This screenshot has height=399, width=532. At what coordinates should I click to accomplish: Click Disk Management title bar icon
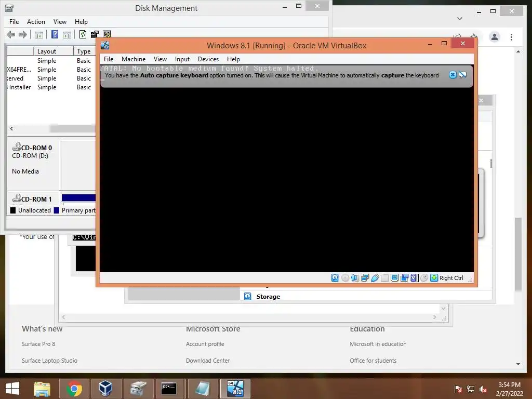(x=9, y=8)
